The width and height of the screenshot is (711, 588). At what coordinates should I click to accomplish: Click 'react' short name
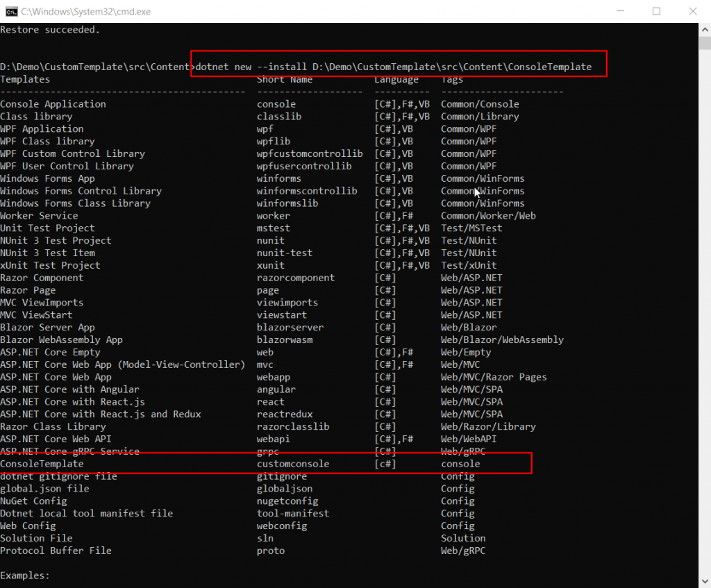[271, 402]
